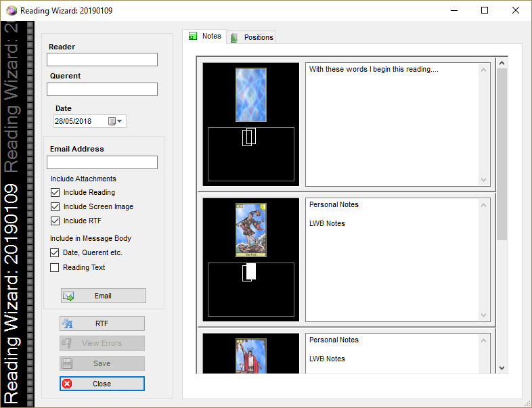The image size is (532, 408).
Task: Click the floppy disk icon on Save button
Action: click(x=67, y=363)
